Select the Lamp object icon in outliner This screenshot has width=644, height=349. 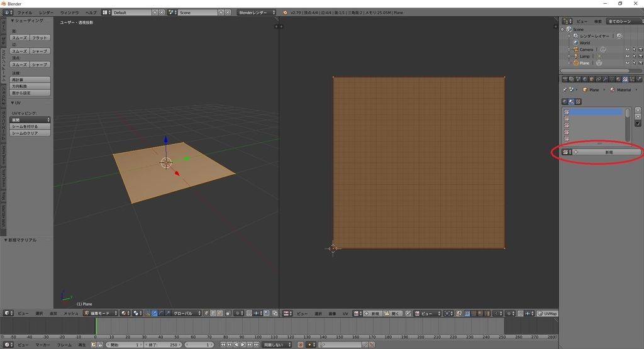click(576, 56)
